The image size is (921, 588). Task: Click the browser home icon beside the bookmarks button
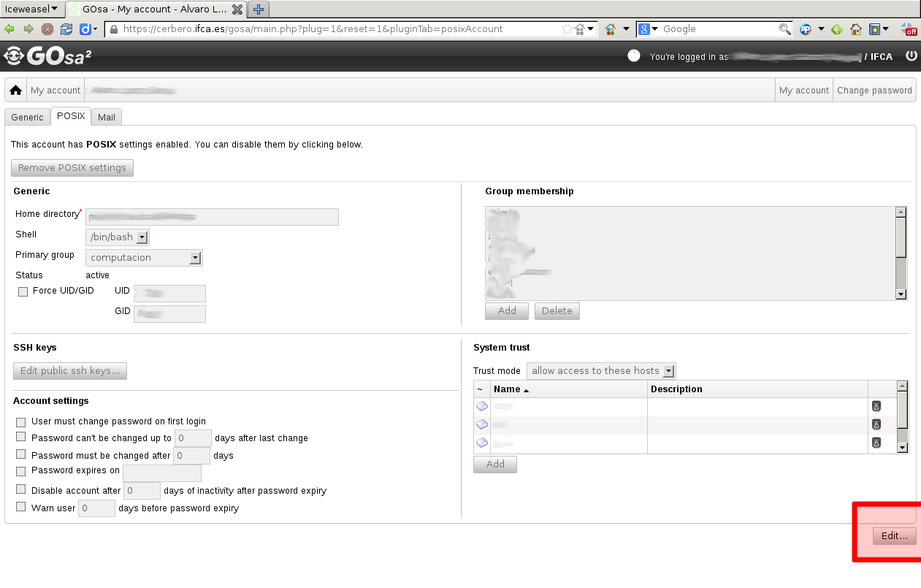(856, 29)
